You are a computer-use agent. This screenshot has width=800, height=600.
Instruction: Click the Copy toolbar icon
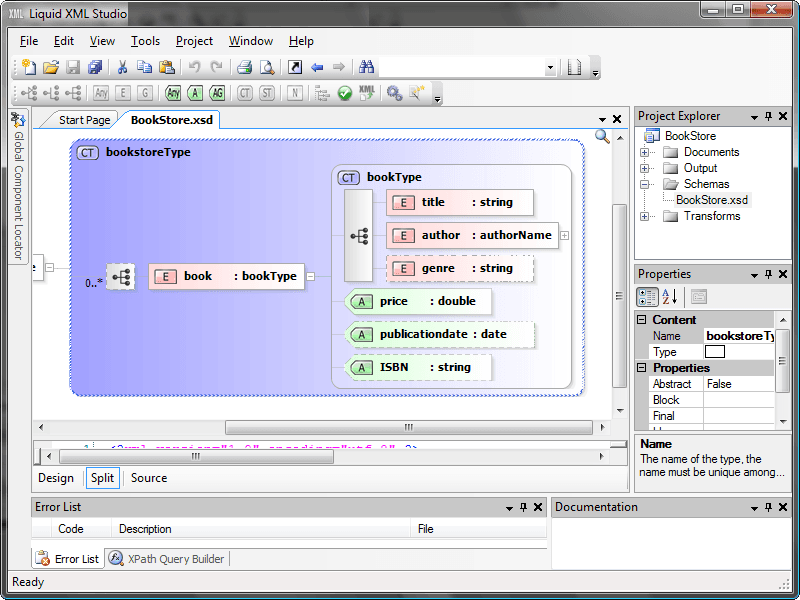[x=144, y=67]
